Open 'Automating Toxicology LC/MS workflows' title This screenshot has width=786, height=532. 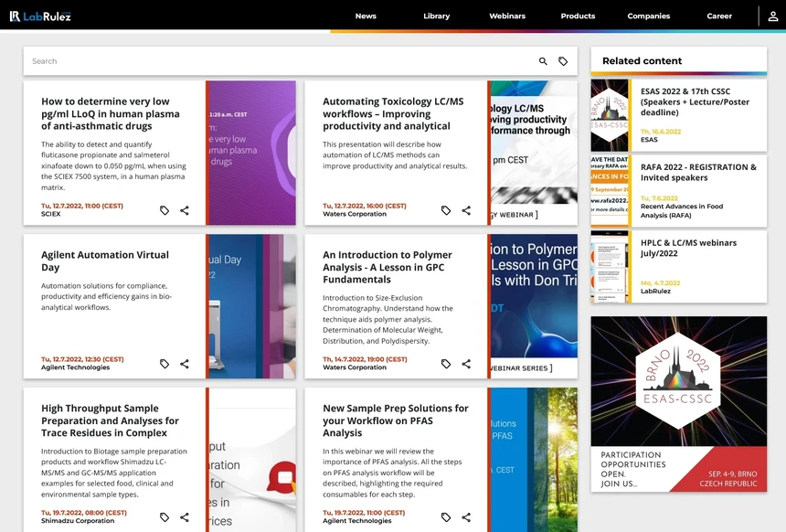coord(393,114)
